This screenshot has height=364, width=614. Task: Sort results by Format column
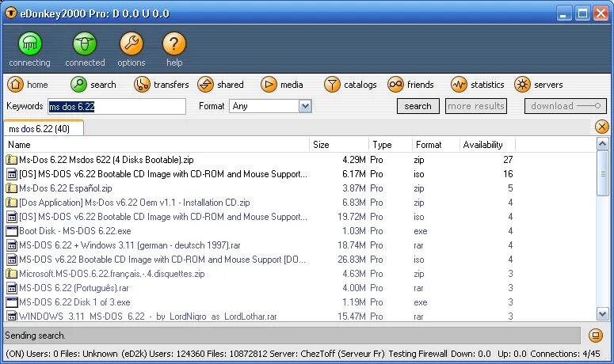pyautogui.click(x=436, y=145)
